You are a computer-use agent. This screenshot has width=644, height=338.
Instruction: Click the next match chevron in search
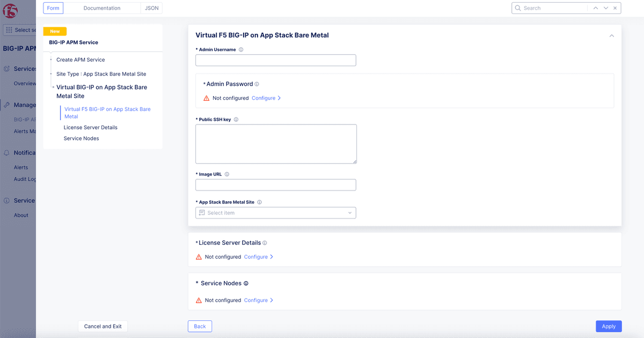pos(605,8)
